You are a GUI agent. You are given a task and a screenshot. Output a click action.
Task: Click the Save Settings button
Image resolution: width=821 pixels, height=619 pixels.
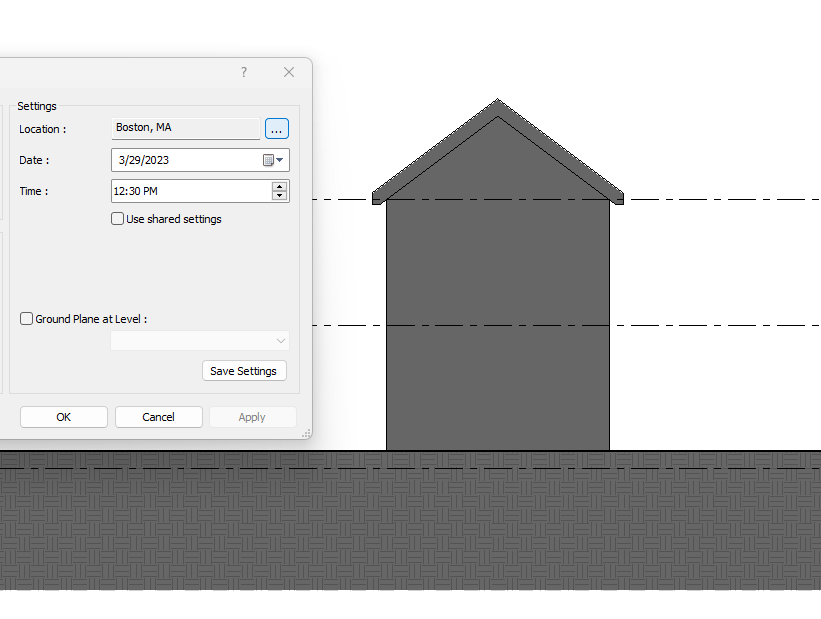(x=244, y=370)
